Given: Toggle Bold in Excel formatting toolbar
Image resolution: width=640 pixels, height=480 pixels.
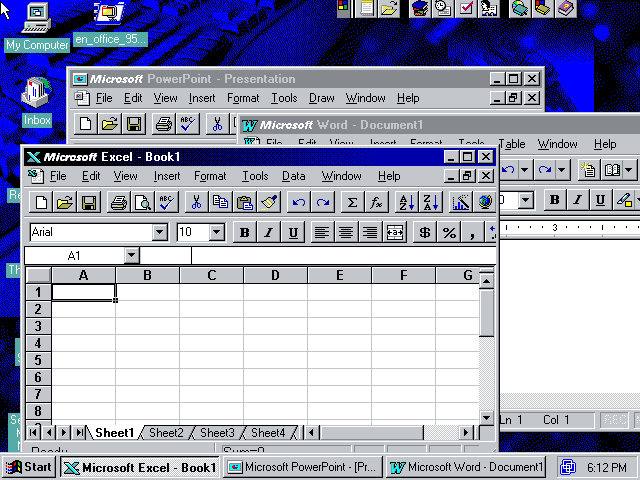Looking at the screenshot, I should click(244, 232).
